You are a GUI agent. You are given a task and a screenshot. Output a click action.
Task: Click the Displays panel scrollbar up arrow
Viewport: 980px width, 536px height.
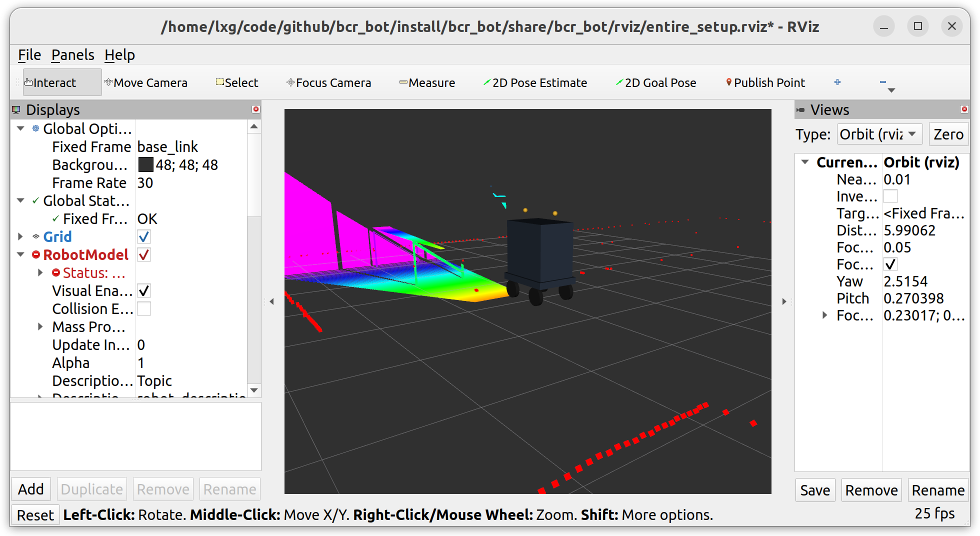[x=254, y=126]
